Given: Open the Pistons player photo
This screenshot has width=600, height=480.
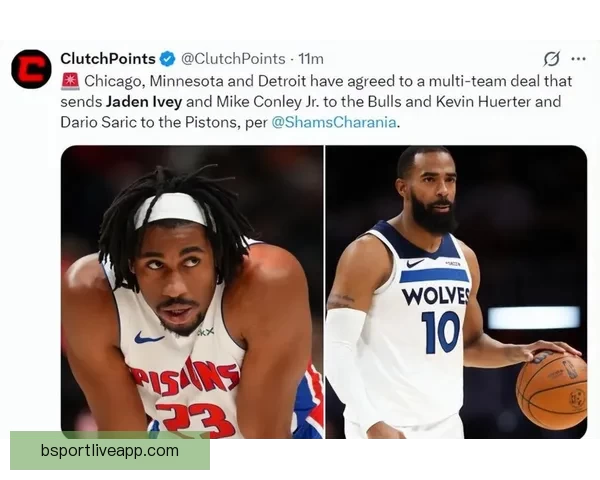Looking at the screenshot, I should [192, 292].
